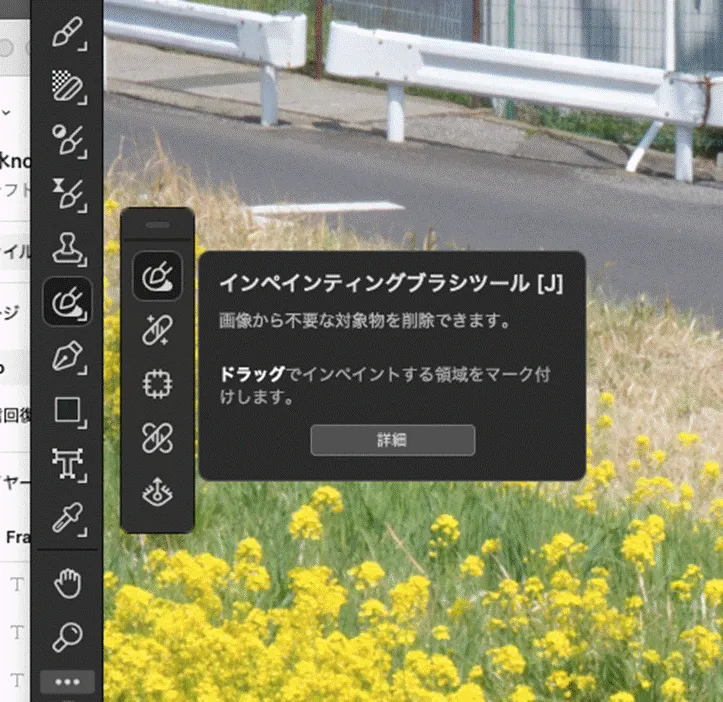Select the Zoom magnifier tool

tap(67, 637)
